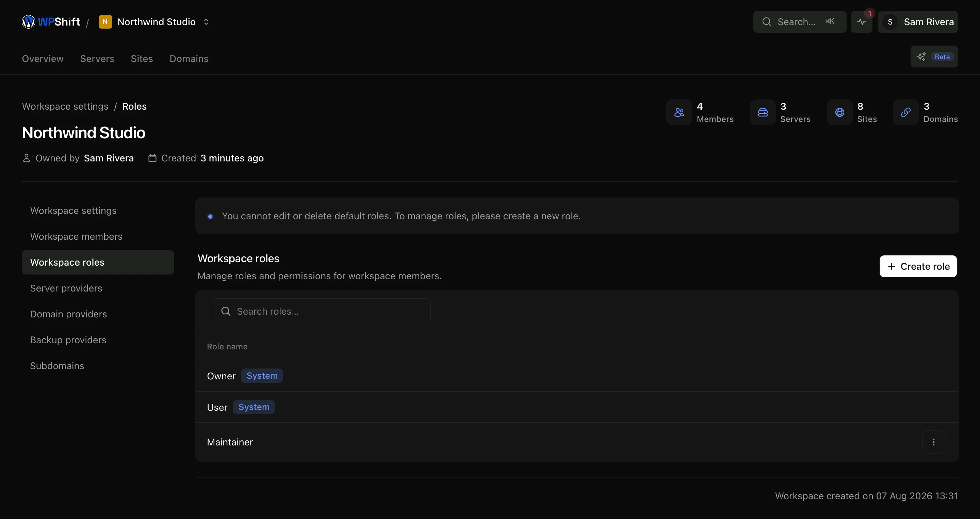This screenshot has width=980, height=519.
Task: Open the global Search field
Action: pyautogui.click(x=799, y=22)
